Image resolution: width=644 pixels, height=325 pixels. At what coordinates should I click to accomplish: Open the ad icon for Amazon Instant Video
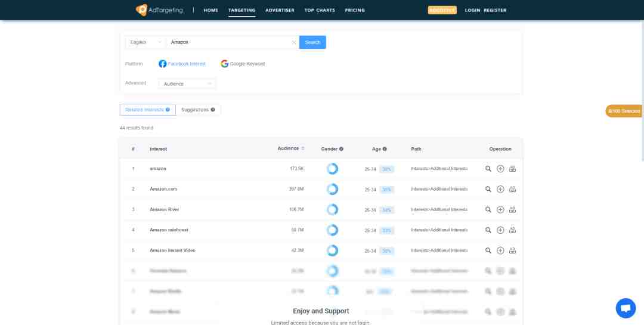click(513, 250)
